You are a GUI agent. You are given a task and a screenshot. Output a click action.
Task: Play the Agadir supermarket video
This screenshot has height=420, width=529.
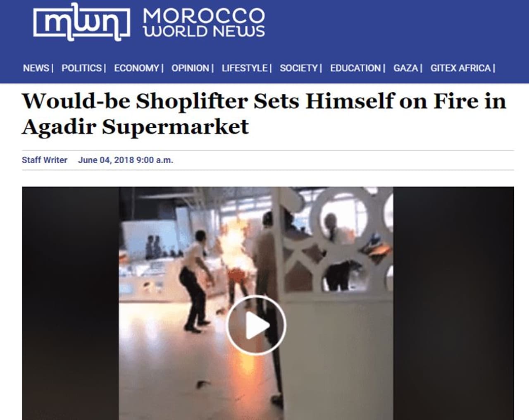click(256, 325)
